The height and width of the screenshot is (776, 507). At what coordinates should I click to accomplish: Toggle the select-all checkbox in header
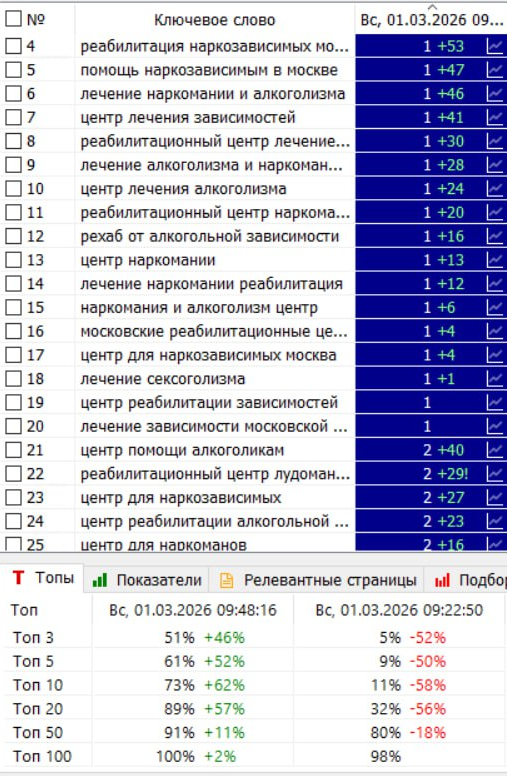click(13, 19)
